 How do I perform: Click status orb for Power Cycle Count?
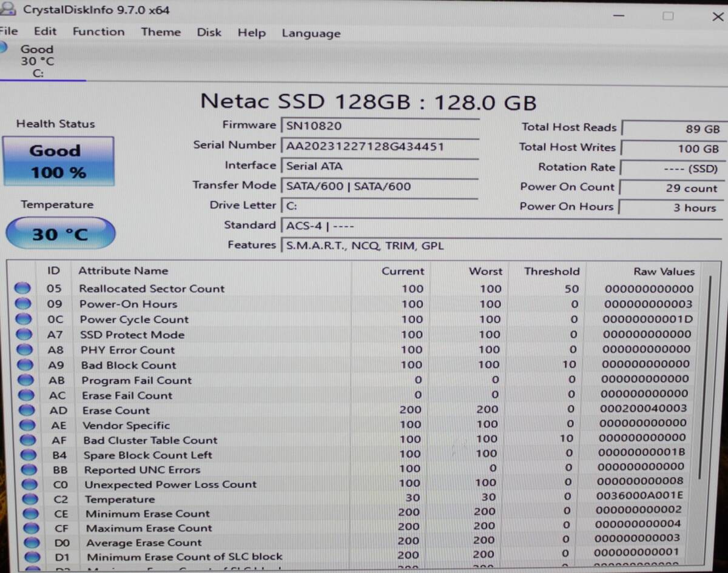click(23, 319)
